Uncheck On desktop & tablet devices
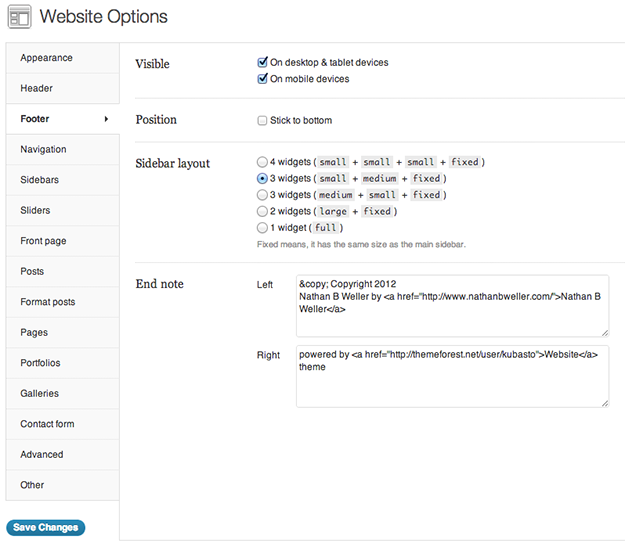 [x=262, y=62]
